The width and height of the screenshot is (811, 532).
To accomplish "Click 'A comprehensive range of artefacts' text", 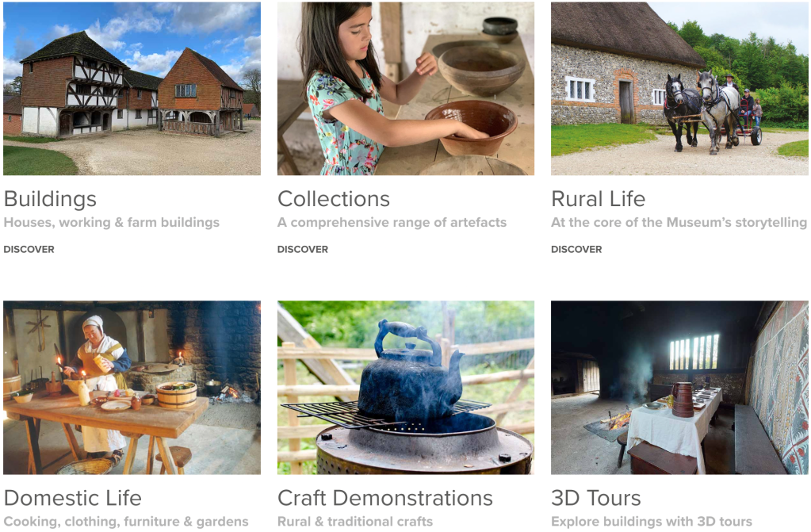I will 392,223.
